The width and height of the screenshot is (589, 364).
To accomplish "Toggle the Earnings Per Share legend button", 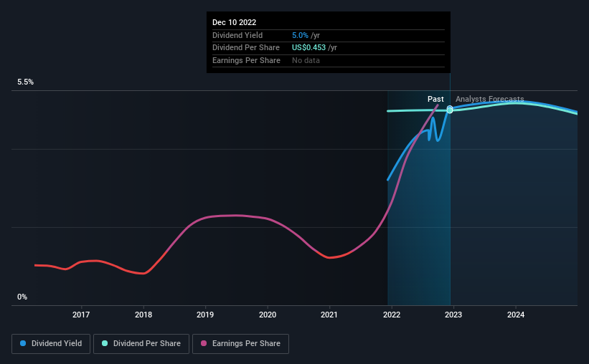I will tap(240, 344).
